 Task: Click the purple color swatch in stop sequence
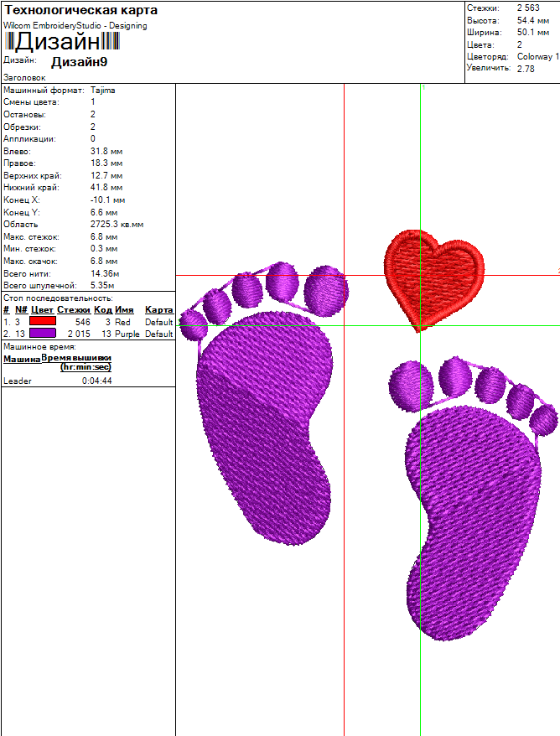coord(43,334)
